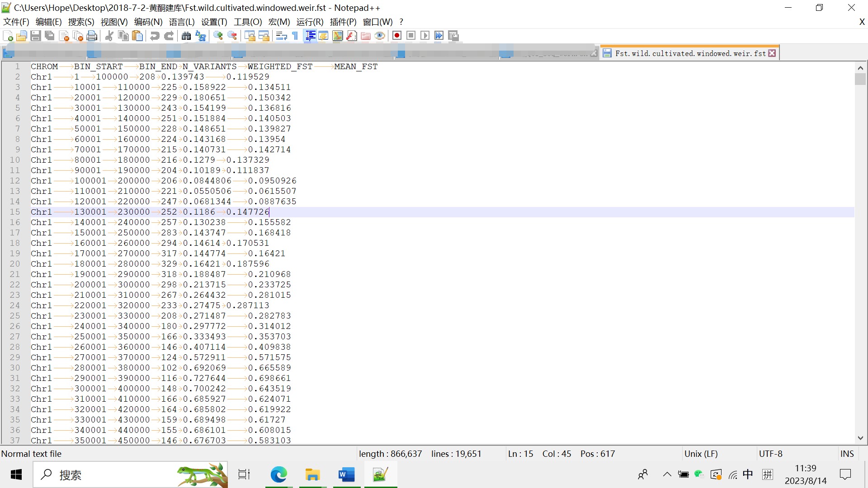Select the 插件(P) menu tab

343,22
